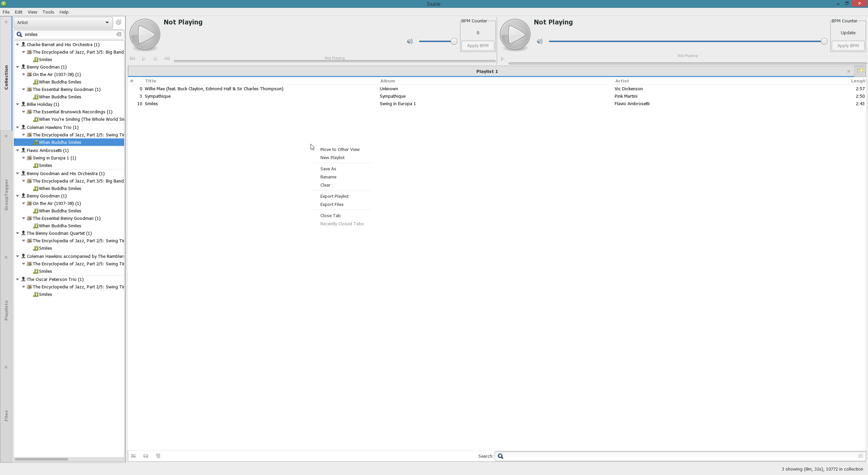Close the Playlist 1 tab with the x

[x=849, y=71]
